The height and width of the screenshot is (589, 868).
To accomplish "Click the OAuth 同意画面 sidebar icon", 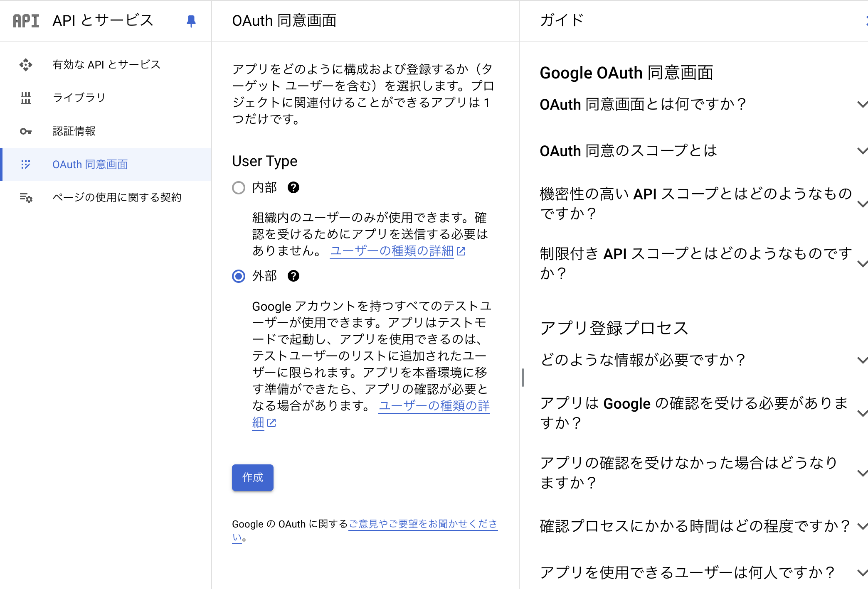I will point(26,164).
